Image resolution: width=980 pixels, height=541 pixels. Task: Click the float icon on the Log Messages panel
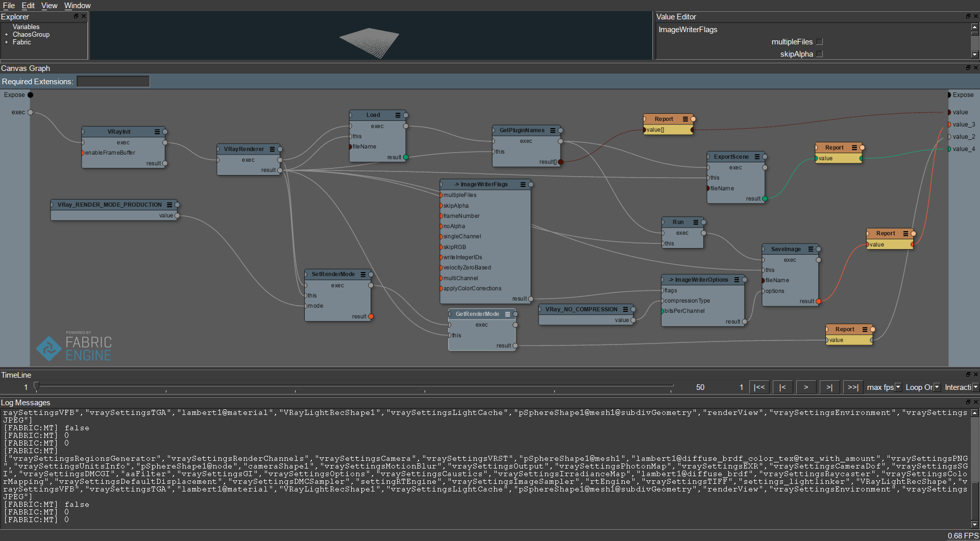click(x=968, y=402)
